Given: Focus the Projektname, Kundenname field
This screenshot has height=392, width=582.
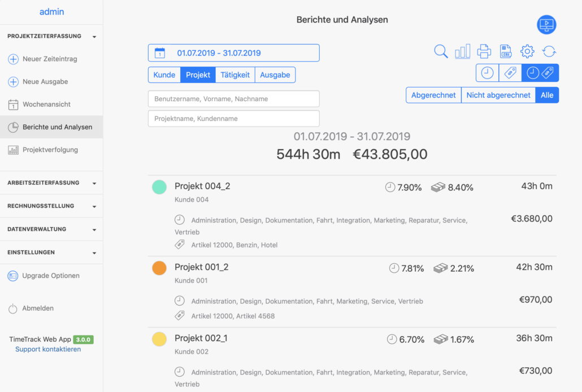Looking at the screenshot, I should [234, 119].
